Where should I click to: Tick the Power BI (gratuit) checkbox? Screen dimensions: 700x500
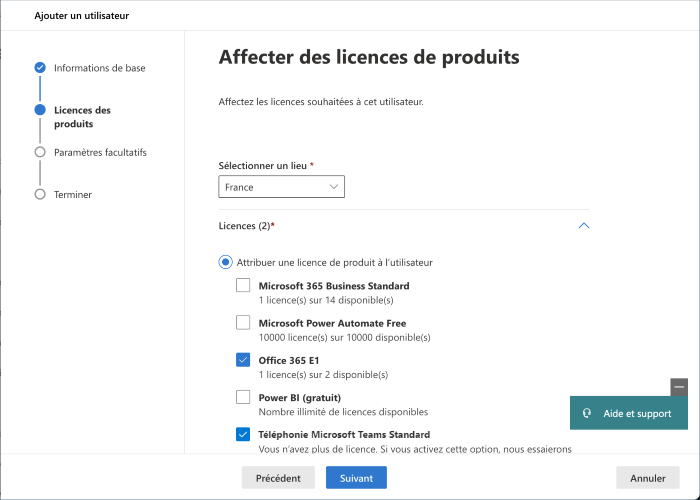243,396
